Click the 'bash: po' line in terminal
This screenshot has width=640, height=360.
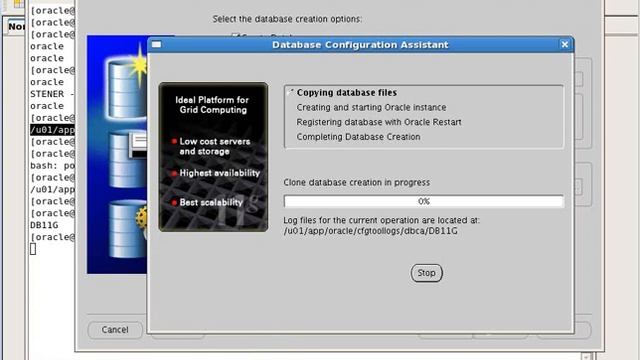point(52,166)
